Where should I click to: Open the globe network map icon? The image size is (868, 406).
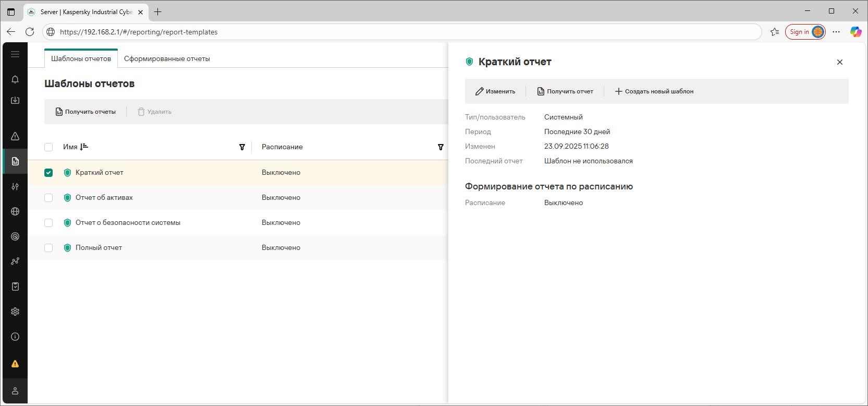click(15, 211)
